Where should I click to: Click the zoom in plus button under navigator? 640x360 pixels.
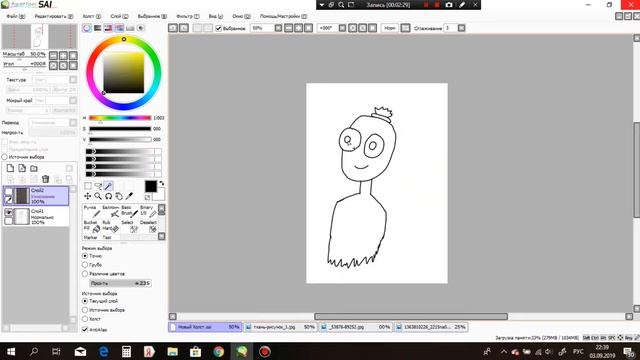click(63, 56)
